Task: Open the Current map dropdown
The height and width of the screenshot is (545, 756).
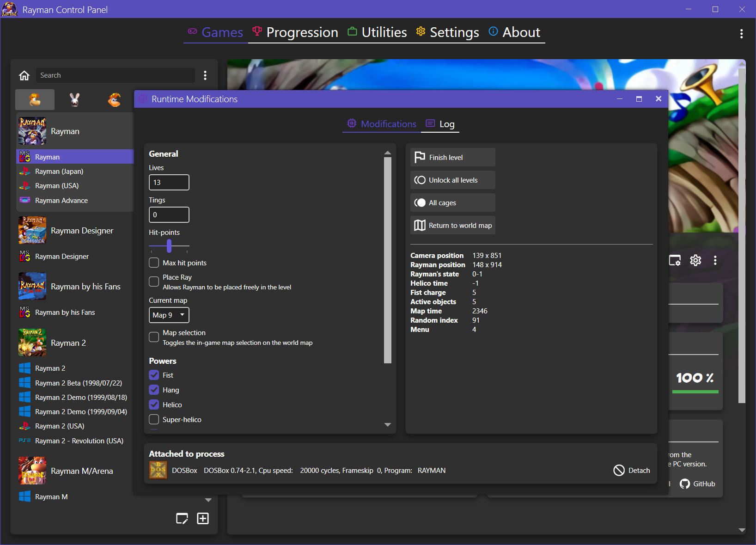Action: pyautogui.click(x=169, y=315)
